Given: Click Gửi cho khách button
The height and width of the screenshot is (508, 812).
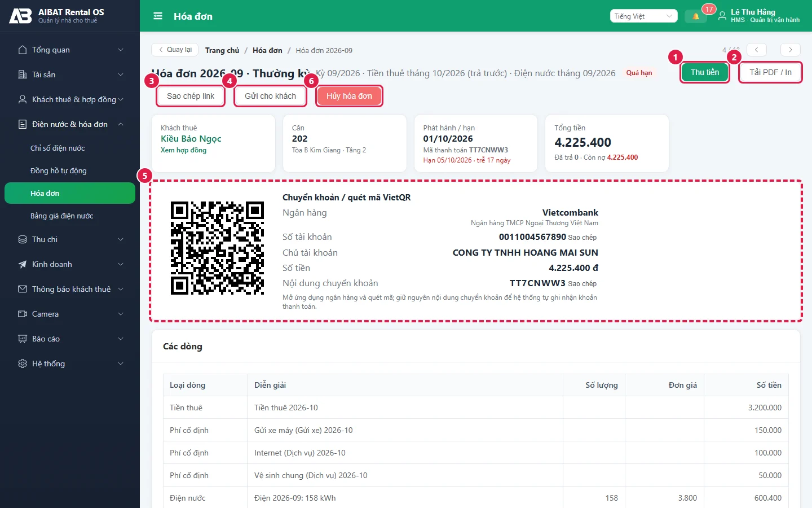Looking at the screenshot, I should (x=270, y=96).
